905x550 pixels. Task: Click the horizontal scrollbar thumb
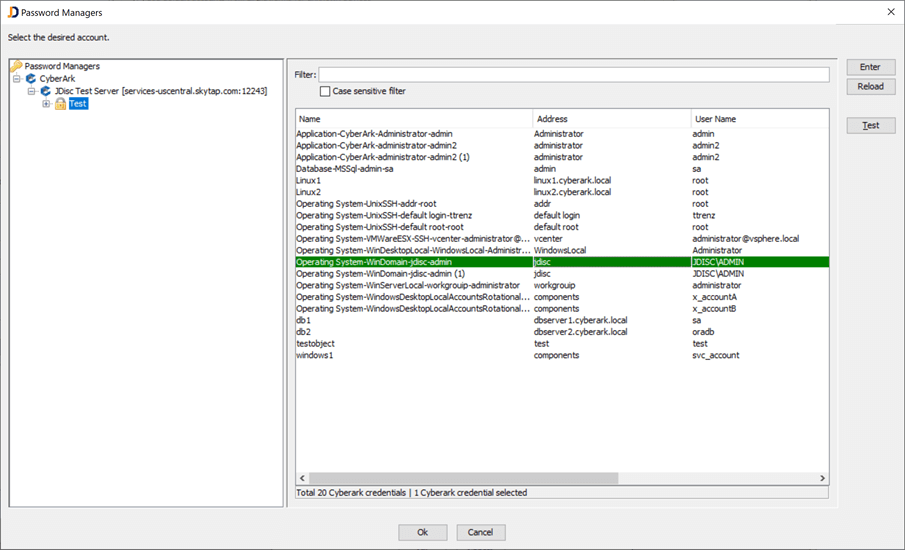tap(463, 478)
